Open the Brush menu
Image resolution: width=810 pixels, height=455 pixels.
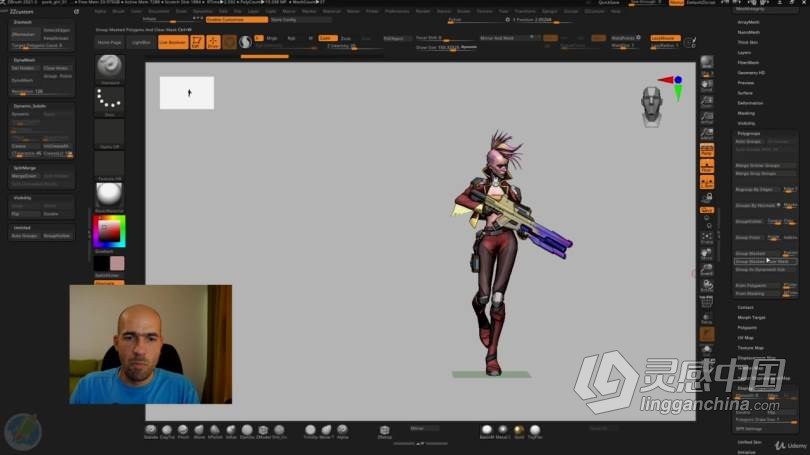click(x=118, y=11)
